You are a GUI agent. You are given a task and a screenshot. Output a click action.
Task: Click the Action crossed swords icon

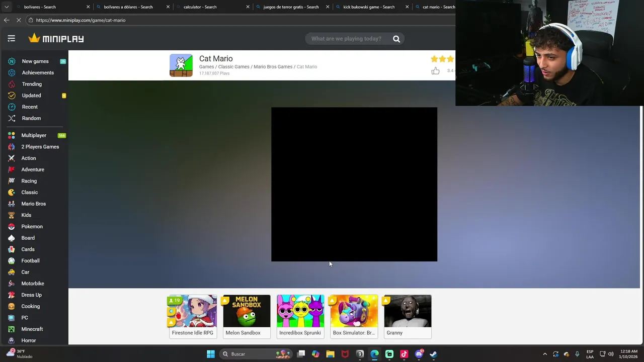pos(12,158)
